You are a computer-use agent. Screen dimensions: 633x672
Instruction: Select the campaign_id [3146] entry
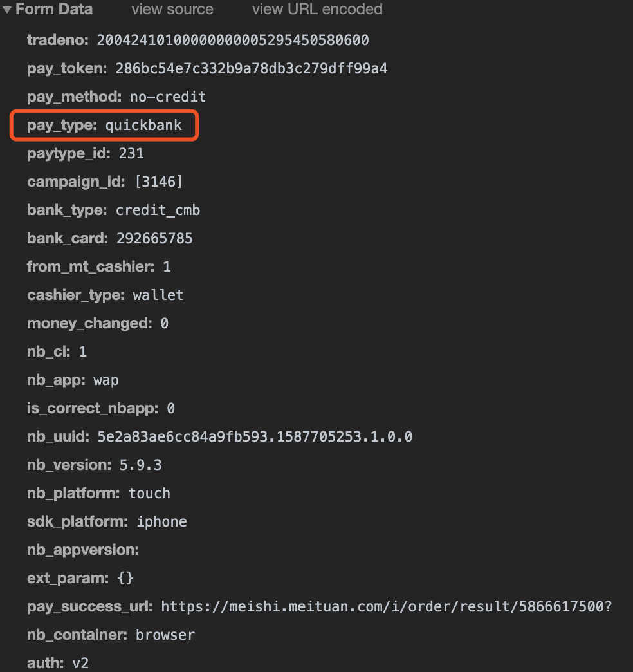[x=105, y=182]
